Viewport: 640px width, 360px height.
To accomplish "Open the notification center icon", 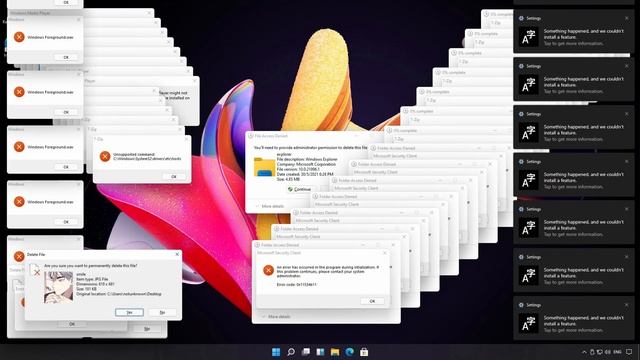I will [629, 352].
